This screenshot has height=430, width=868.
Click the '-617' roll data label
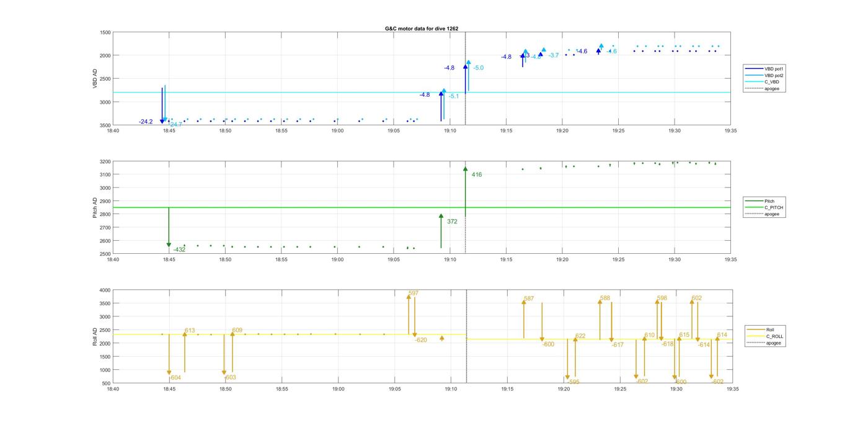(x=618, y=345)
